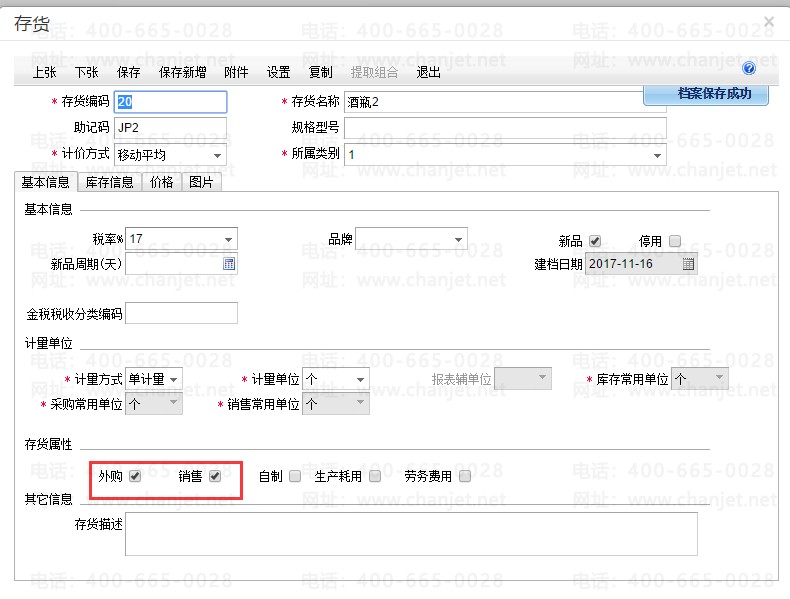Click the 规格型号 input field

tap(505, 128)
